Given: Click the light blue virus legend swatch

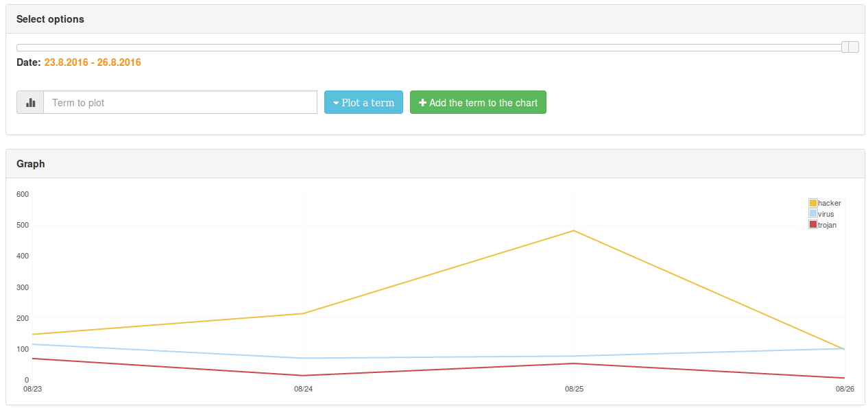Looking at the screenshot, I should tap(813, 214).
